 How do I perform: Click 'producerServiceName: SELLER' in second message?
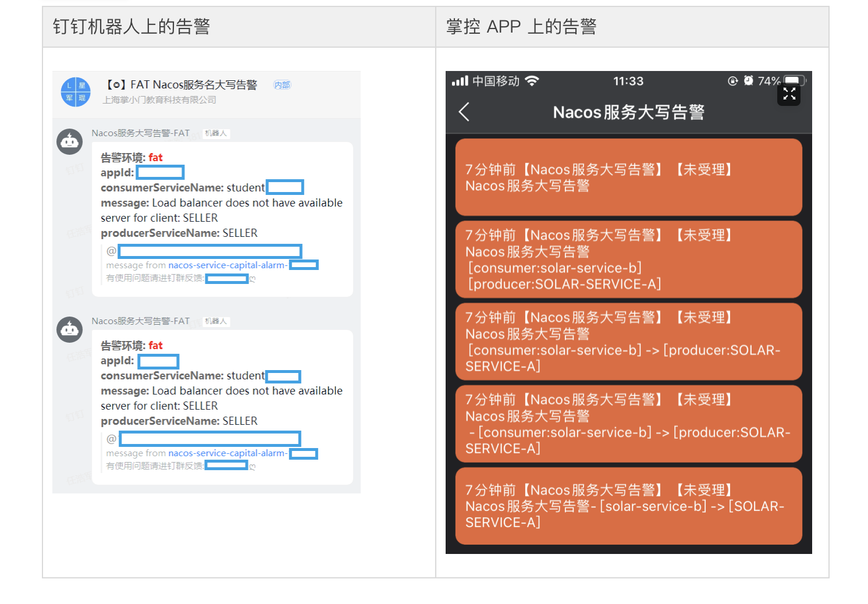coord(179,421)
